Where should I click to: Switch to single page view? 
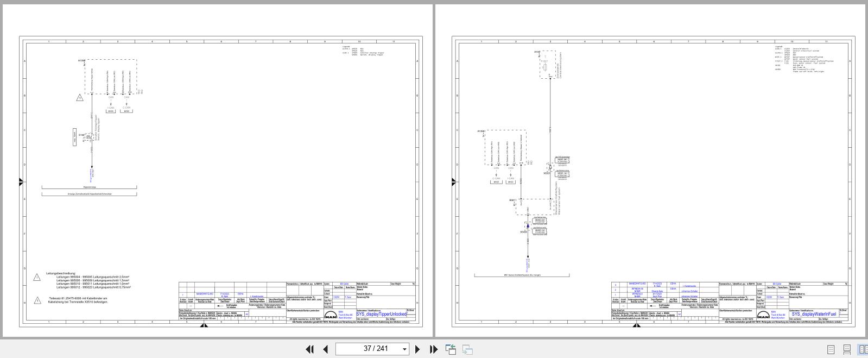[x=831, y=349]
